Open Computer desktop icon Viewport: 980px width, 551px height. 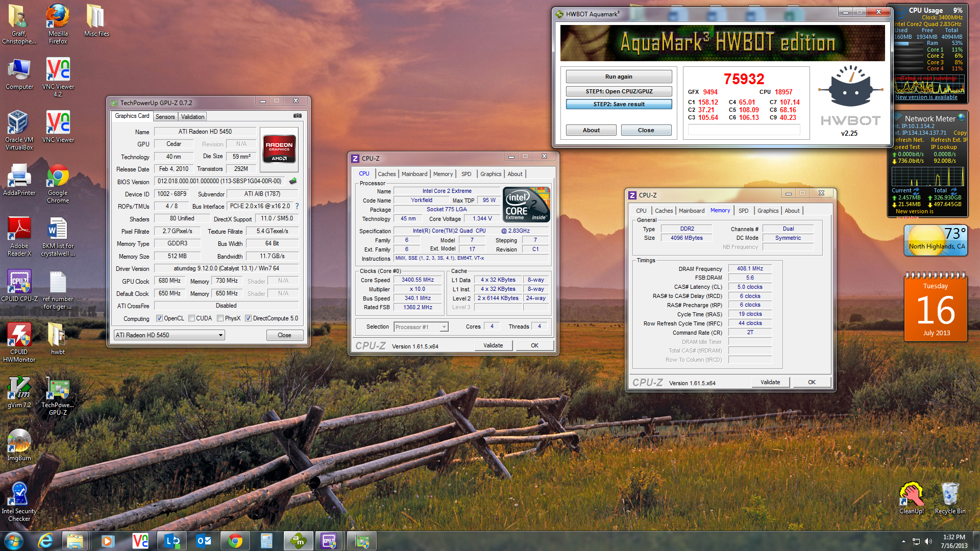19,74
